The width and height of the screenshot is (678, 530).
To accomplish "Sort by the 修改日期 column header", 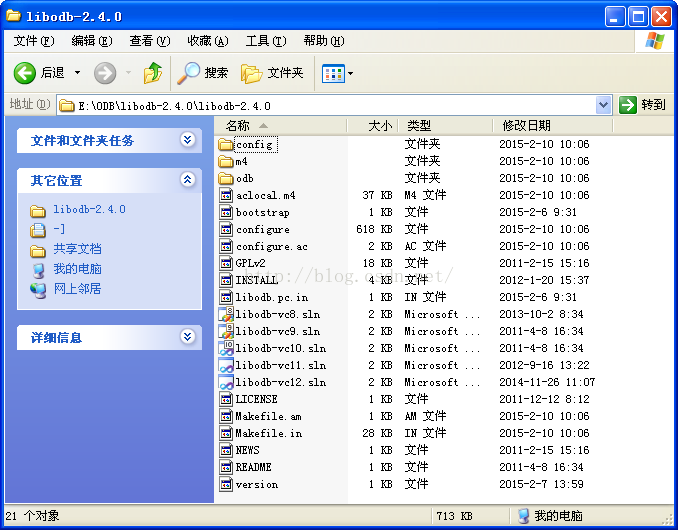I will (x=553, y=126).
